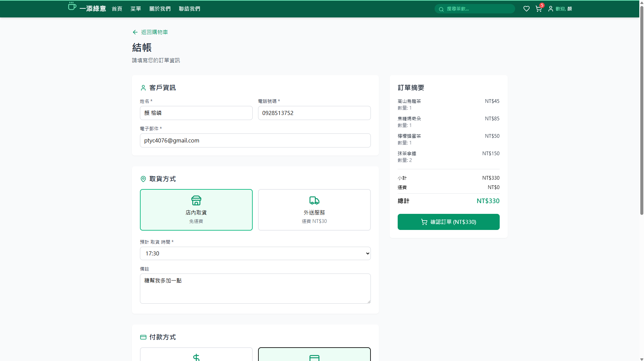Open the wishlist heart icon

click(x=526, y=9)
